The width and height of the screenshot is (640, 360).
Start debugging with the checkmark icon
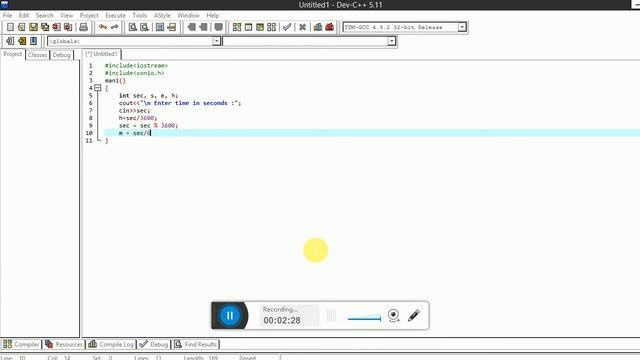pos(287,27)
